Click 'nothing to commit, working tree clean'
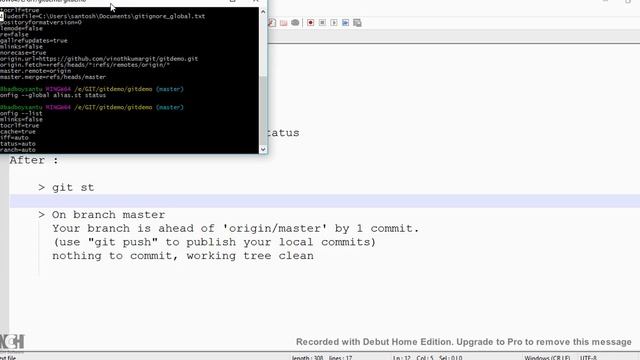 pos(183,256)
